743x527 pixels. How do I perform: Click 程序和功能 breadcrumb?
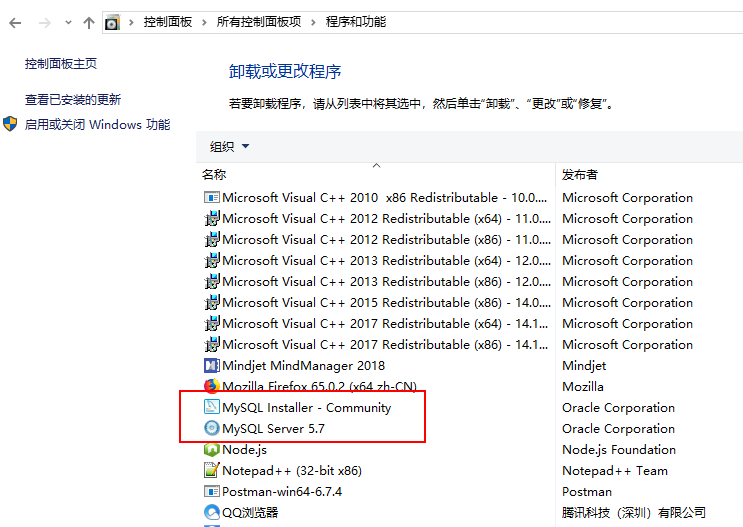[x=356, y=22]
